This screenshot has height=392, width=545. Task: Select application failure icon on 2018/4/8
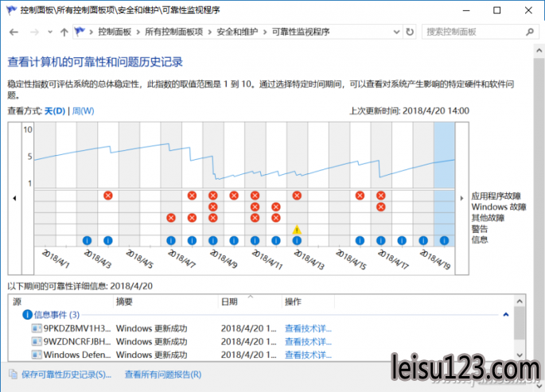click(192, 196)
